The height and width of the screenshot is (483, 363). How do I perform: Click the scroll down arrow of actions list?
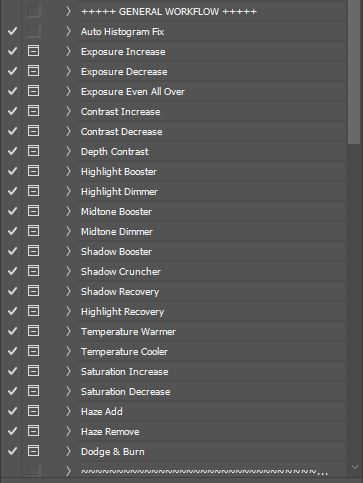(355, 468)
